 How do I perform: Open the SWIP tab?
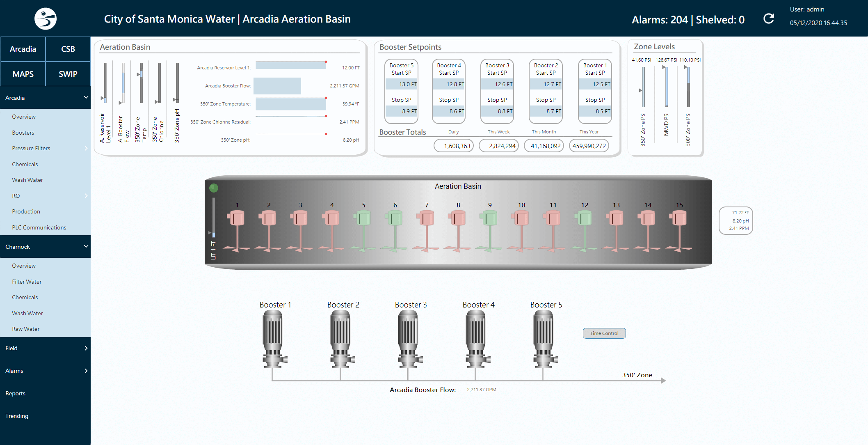68,74
